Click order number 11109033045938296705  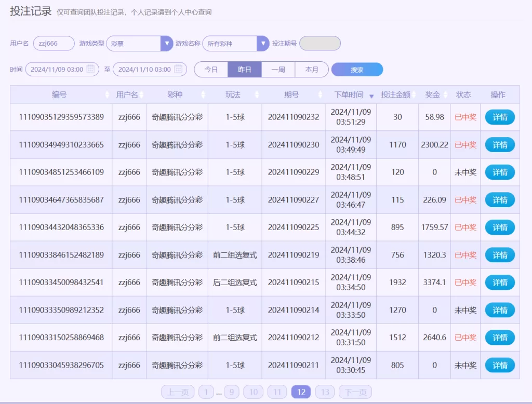[x=61, y=366]
